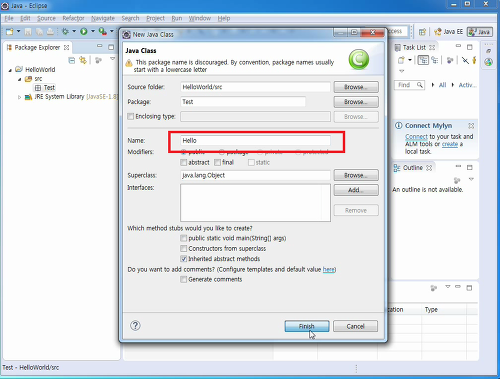Image resolution: width=500 pixels, height=379 pixels.
Task: Click the greyed-out Save All icon in the main toolbar
Action: coord(39,32)
